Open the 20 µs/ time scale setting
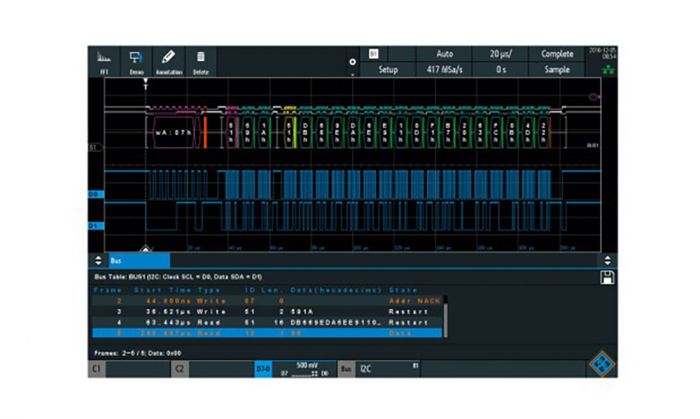Image resolution: width=700 pixels, height=419 pixels. [501, 53]
